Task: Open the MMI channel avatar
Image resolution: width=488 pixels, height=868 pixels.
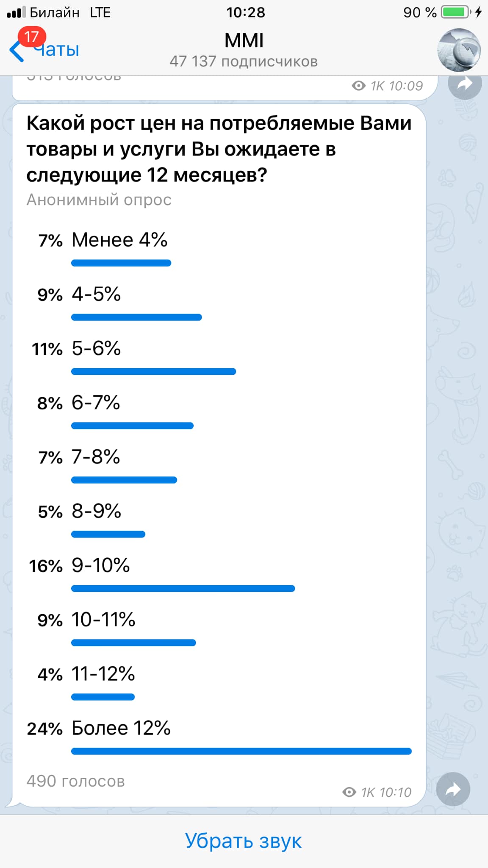Action: [459, 50]
